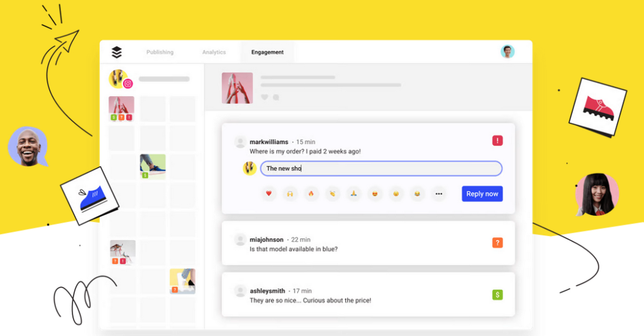Screen dimensions: 644x336
Task: Click the orange question mark badge on miajohnson comment
Action: tap(497, 243)
